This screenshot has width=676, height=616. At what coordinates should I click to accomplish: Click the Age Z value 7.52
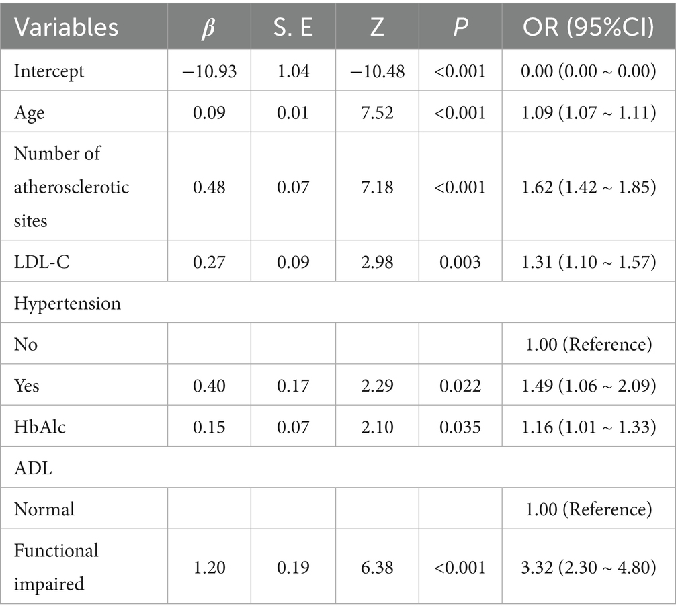coord(376,112)
